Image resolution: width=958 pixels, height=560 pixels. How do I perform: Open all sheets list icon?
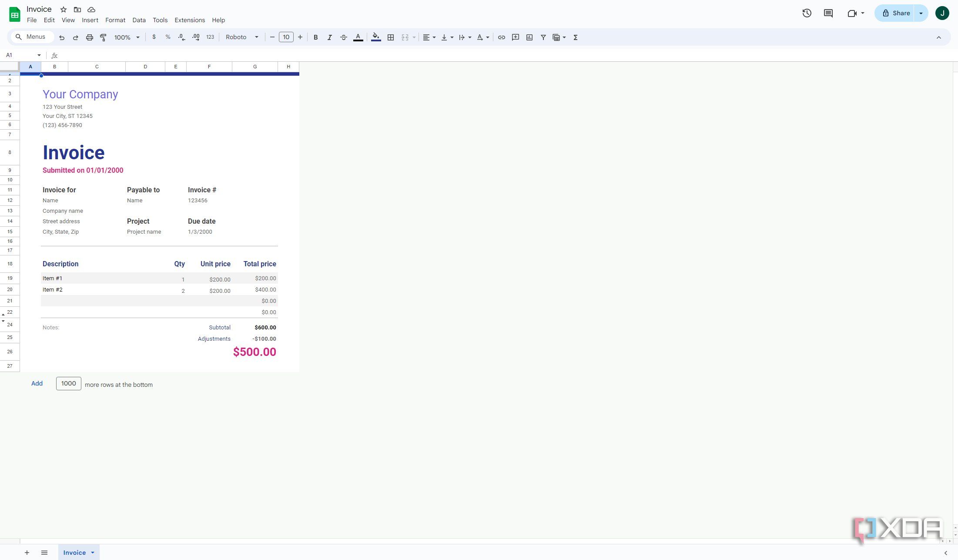[44, 553]
